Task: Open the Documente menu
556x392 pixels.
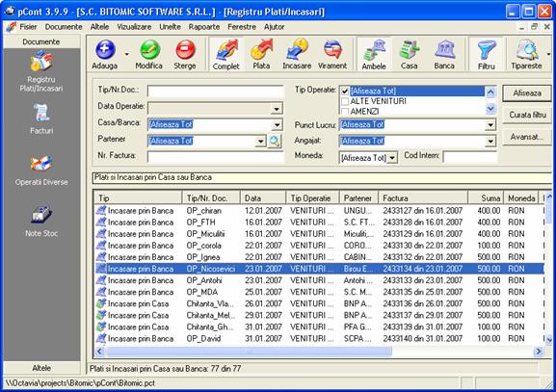Action: coord(64,27)
